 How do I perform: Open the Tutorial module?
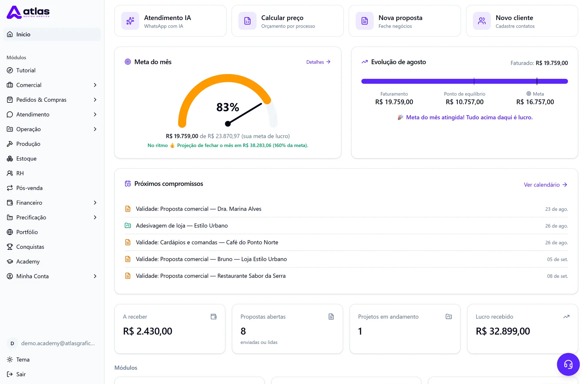(x=52, y=70)
